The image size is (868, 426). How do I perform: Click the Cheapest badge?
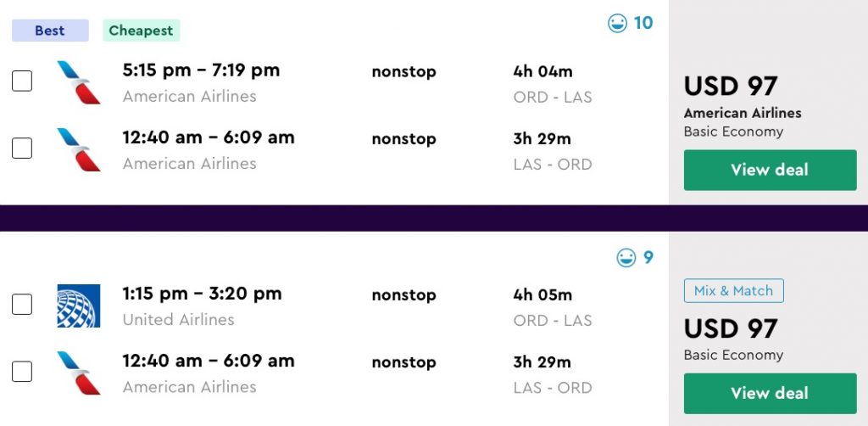pos(141,31)
